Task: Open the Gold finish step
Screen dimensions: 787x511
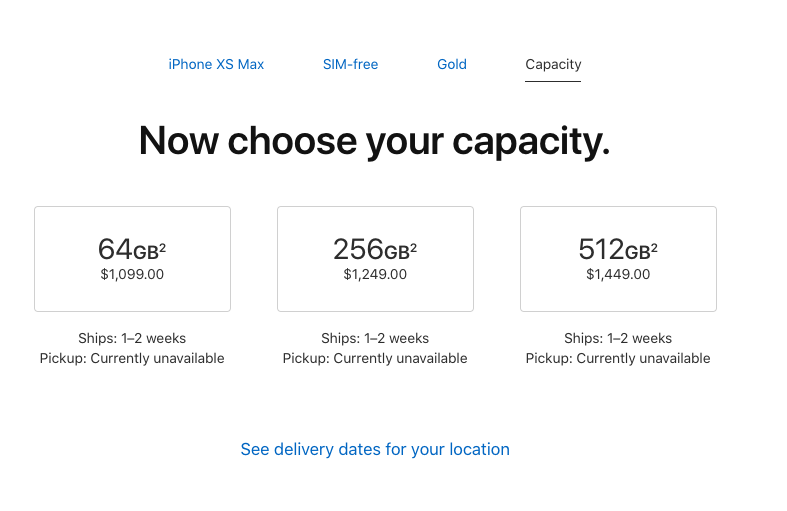Action: [x=452, y=64]
